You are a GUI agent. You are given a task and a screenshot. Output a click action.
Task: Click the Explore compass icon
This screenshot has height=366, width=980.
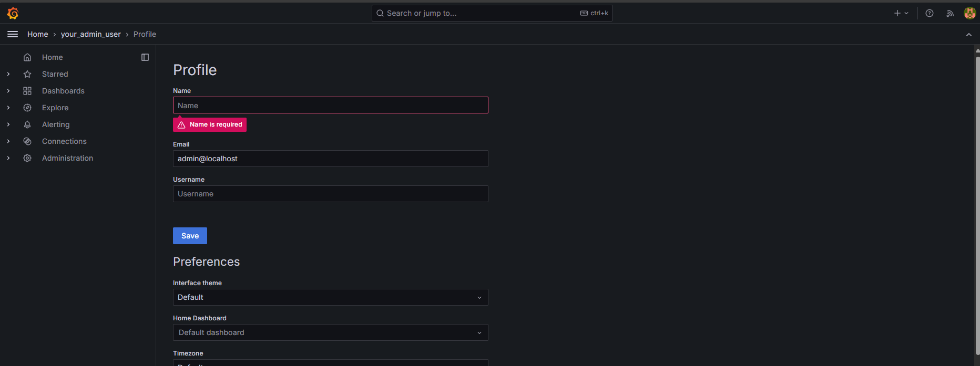tap(27, 108)
